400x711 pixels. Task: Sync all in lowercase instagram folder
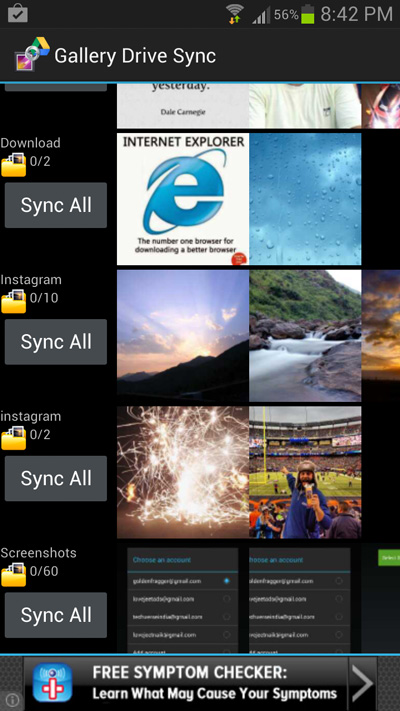coord(56,478)
